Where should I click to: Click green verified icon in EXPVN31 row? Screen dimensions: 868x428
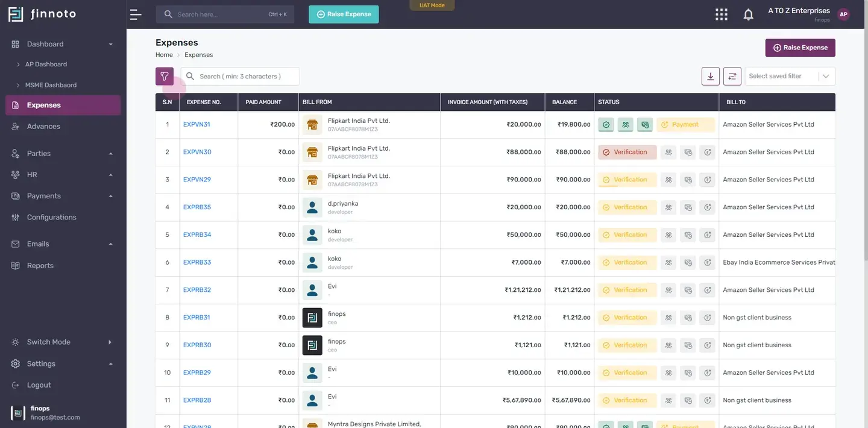click(x=606, y=125)
